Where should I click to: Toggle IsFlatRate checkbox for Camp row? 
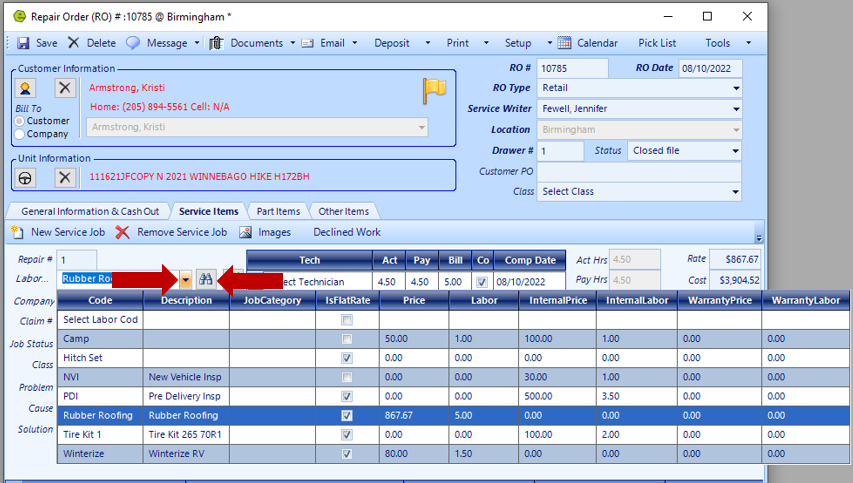346,339
